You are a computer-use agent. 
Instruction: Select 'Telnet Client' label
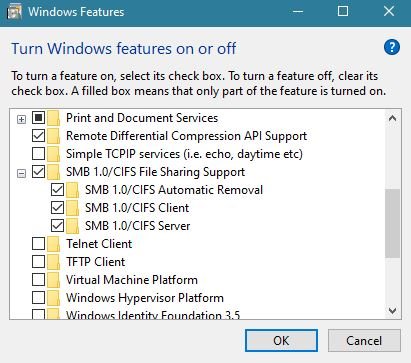(99, 244)
